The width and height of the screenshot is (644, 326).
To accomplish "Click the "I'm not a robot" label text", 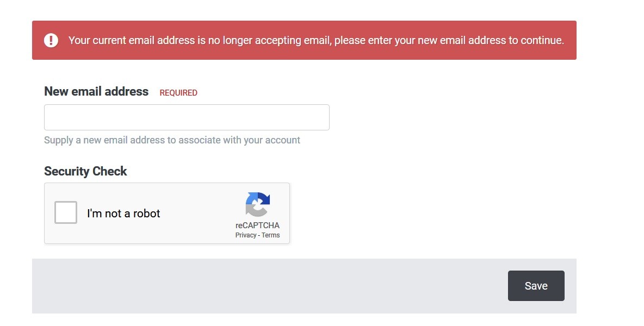I will tap(123, 214).
